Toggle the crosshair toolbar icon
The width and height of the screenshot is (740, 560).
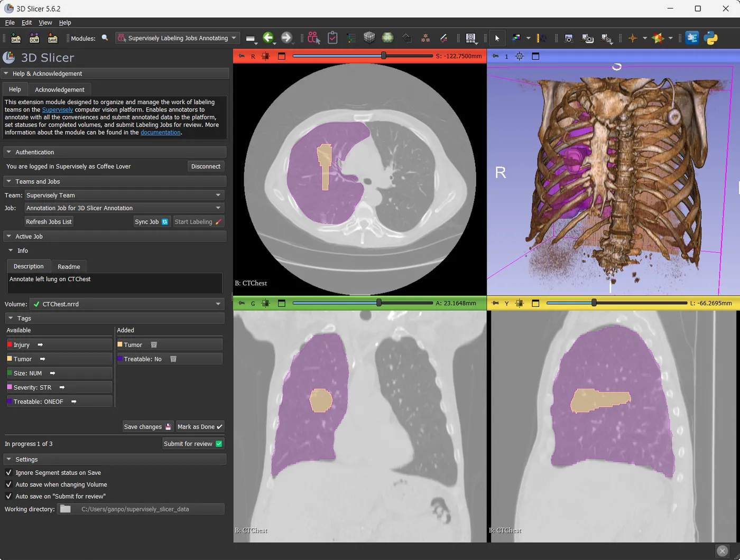(x=633, y=38)
